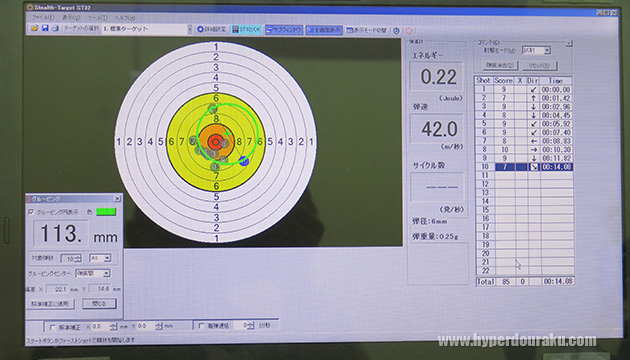Click the floppy disk save icon
630x360 pixels.
[45, 29]
